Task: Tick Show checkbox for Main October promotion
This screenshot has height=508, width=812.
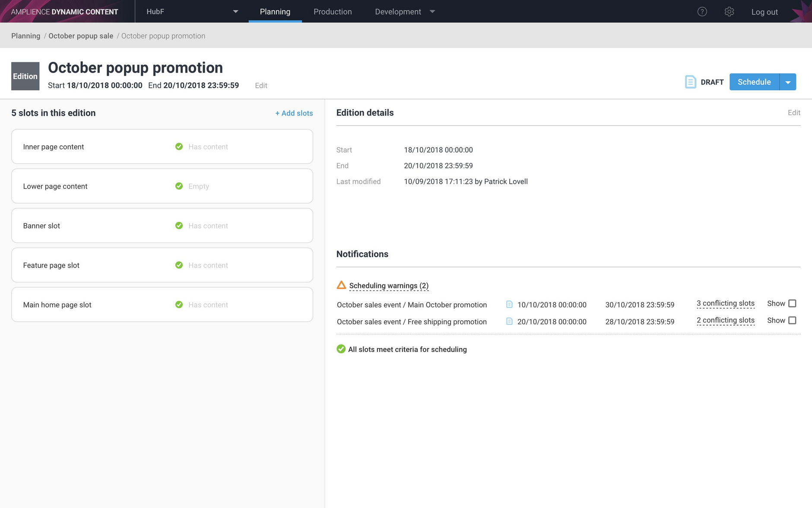Action: (x=792, y=304)
